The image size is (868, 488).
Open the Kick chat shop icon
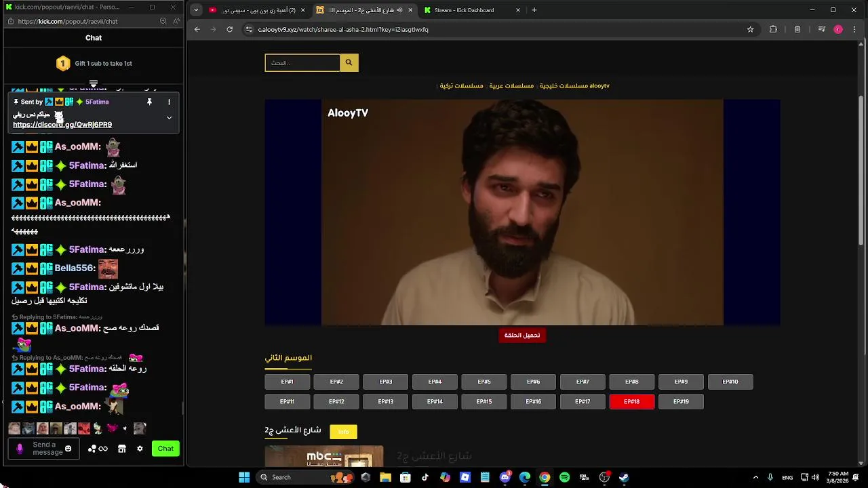122,449
